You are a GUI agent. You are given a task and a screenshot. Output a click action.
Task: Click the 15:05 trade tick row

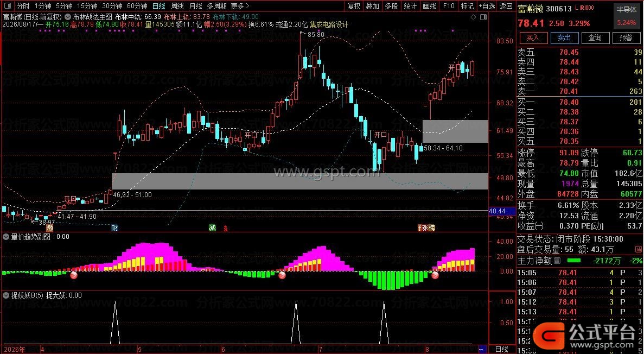[579, 273]
